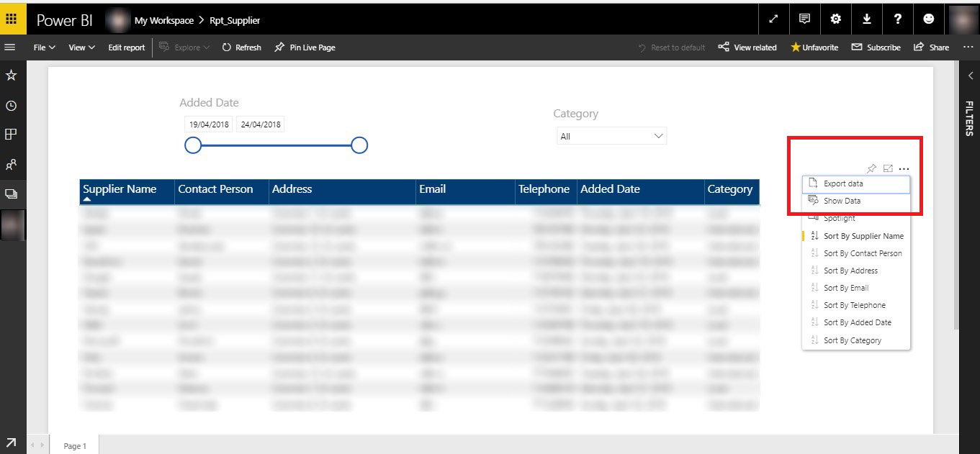Click the Refresh button
The image size is (980, 454).
tap(241, 47)
